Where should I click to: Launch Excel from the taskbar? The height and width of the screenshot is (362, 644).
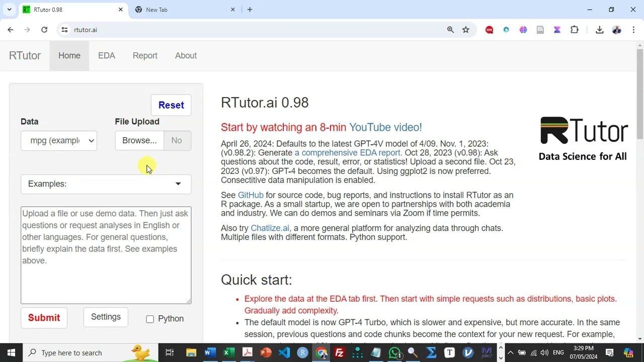pos(228,352)
